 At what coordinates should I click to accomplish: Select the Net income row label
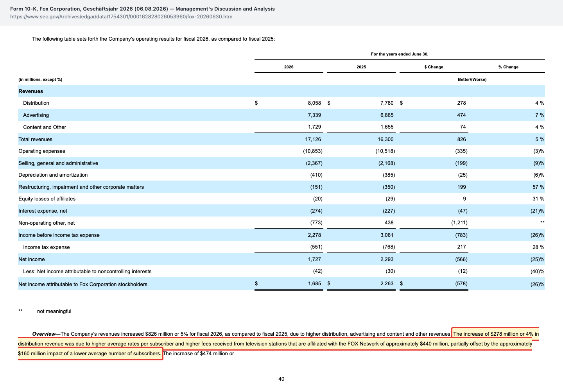point(32,260)
